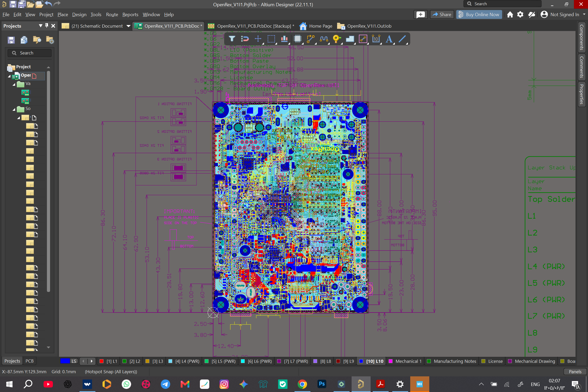Select the dashed rectangle selection tool
This screenshot has width=588, height=392.
(x=271, y=39)
